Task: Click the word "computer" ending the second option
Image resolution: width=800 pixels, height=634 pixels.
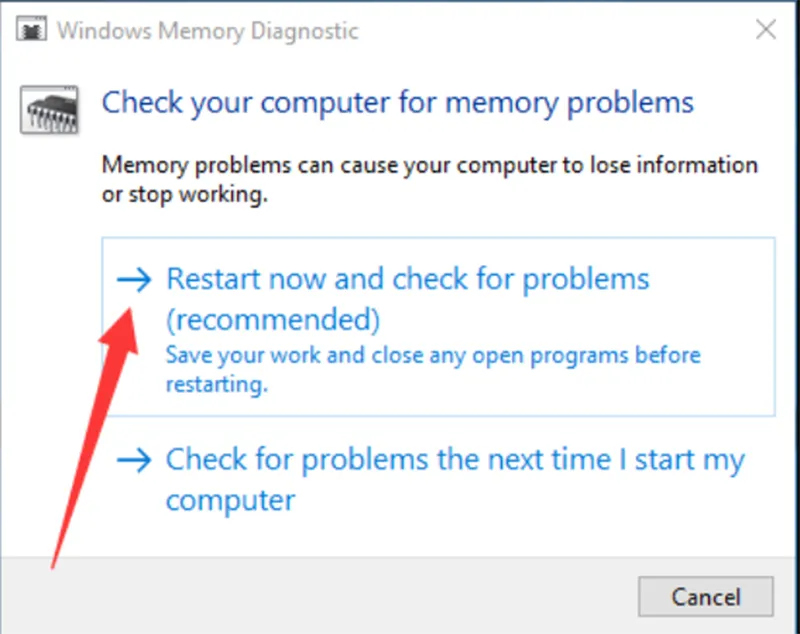Action: (230, 500)
